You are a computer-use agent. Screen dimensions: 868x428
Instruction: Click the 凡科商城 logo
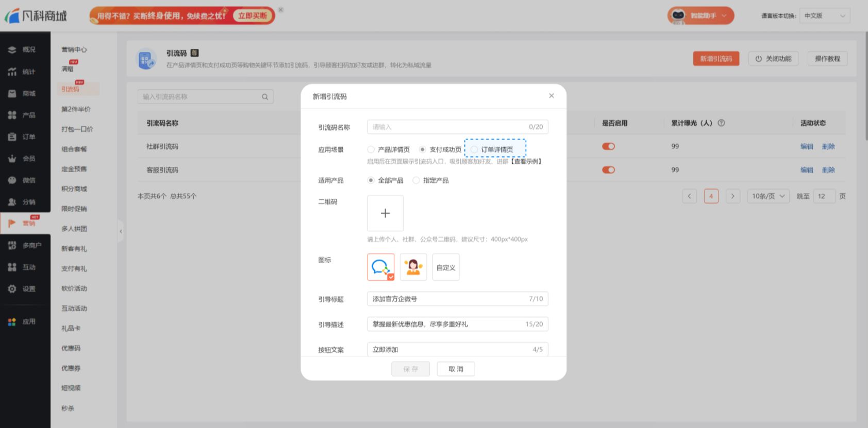(x=36, y=15)
